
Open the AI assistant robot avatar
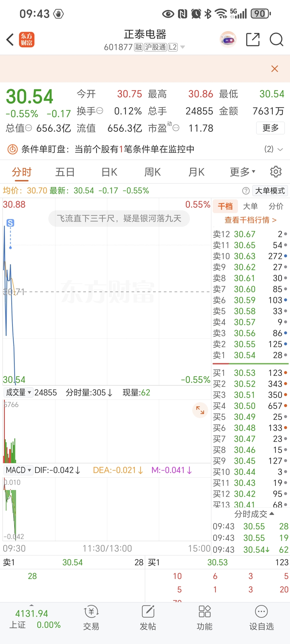pyautogui.click(x=228, y=40)
